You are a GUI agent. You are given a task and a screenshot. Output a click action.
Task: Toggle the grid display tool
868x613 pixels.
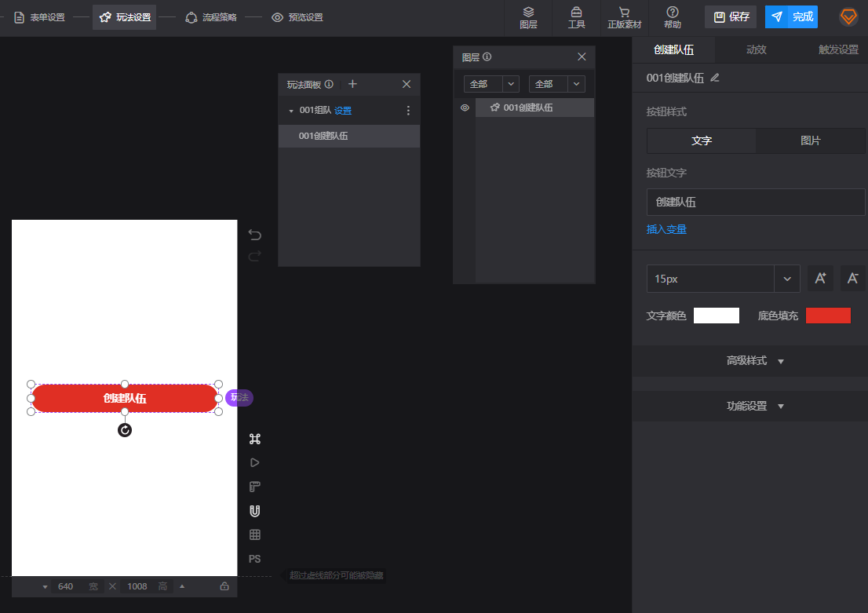(254, 535)
